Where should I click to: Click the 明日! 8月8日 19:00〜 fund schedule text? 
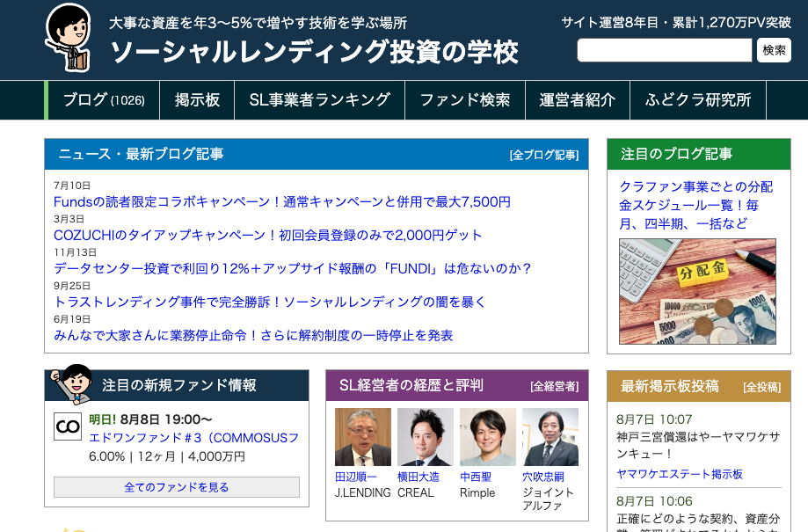(x=150, y=419)
